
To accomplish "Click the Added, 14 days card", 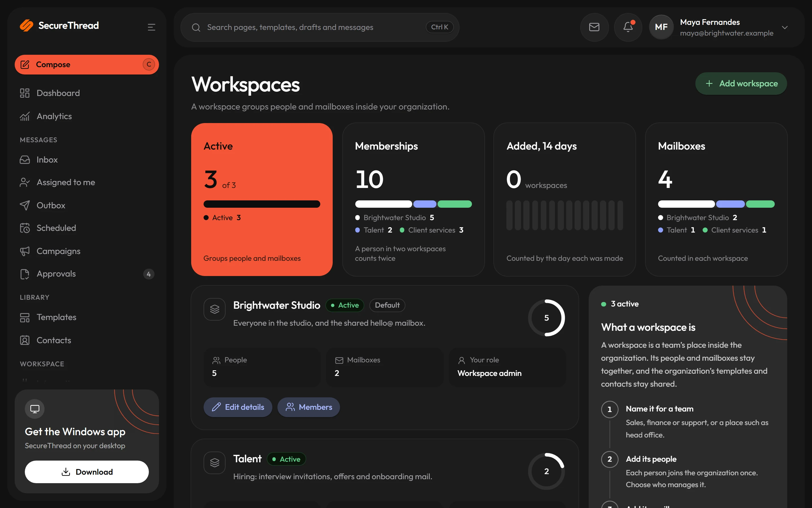I will coord(564,200).
